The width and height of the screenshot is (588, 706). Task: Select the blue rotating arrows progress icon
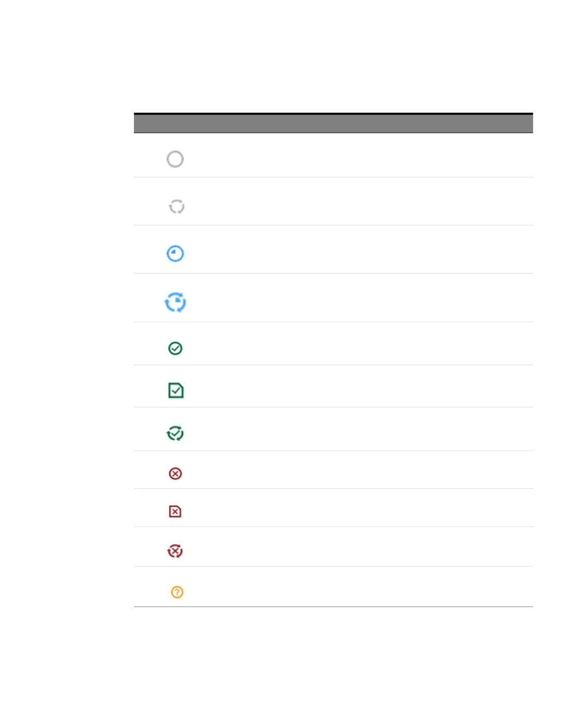tap(175, 302)
